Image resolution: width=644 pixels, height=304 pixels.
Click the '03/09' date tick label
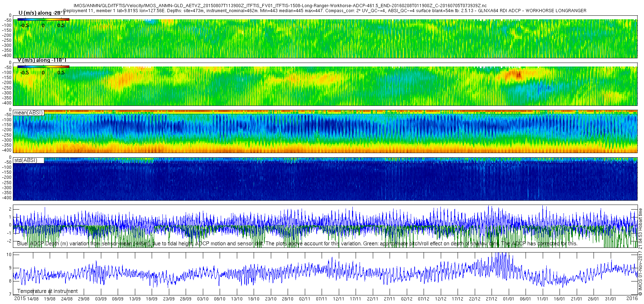101,299
